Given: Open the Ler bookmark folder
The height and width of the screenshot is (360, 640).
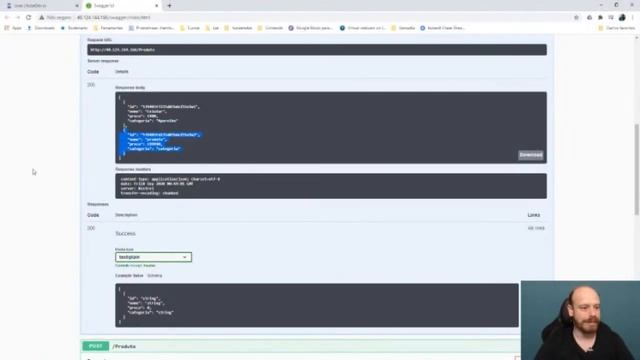Looking at the screenshot, I should point(212,28).
